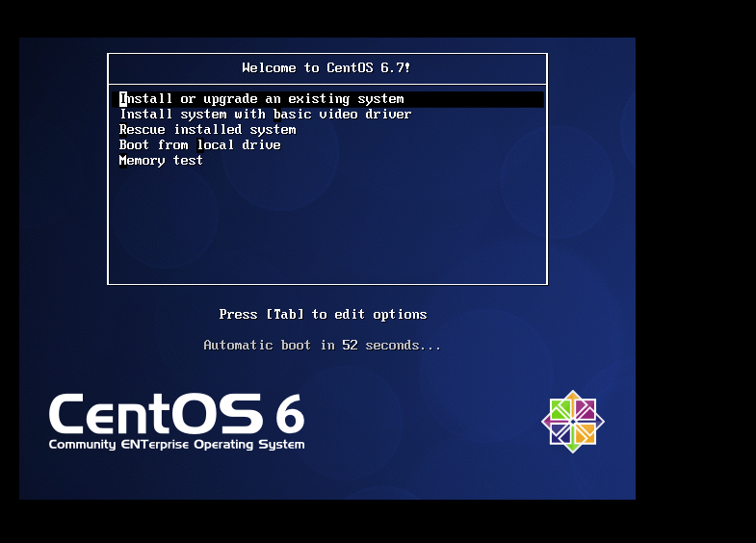Click "Community ENTerprise Operating System" tagline
The height and width of the screenshot is (543, 756).
tap(176, 444)
